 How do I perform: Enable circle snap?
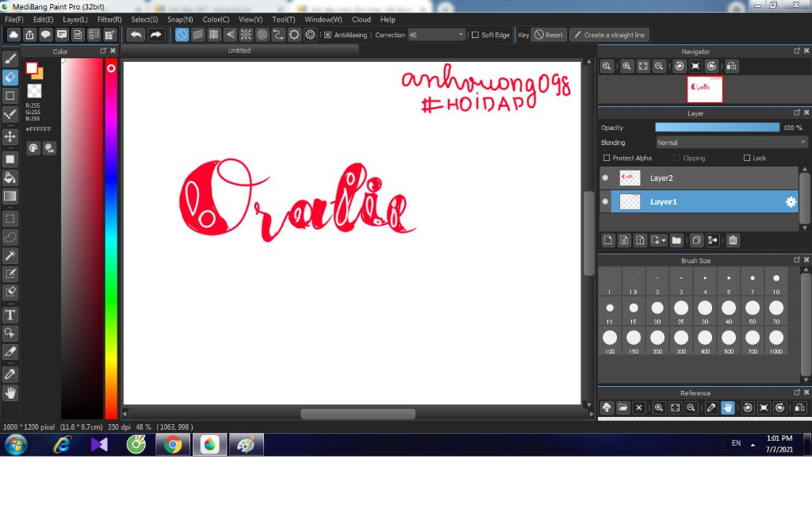[262, 35]
